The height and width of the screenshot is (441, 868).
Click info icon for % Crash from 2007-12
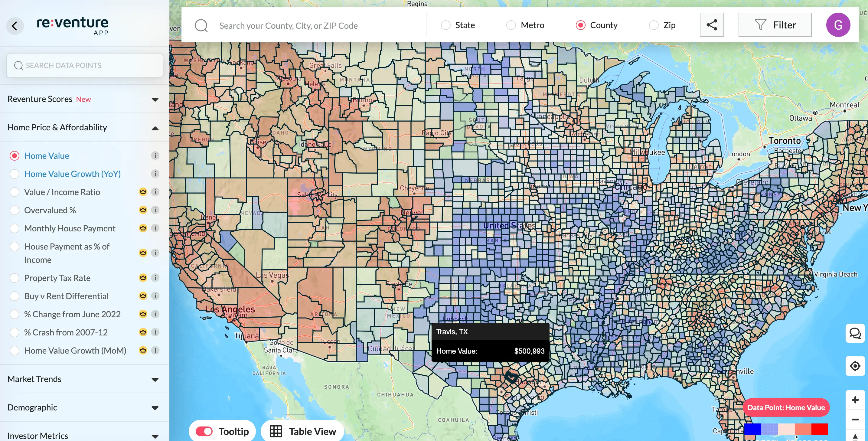pos(155,332)
